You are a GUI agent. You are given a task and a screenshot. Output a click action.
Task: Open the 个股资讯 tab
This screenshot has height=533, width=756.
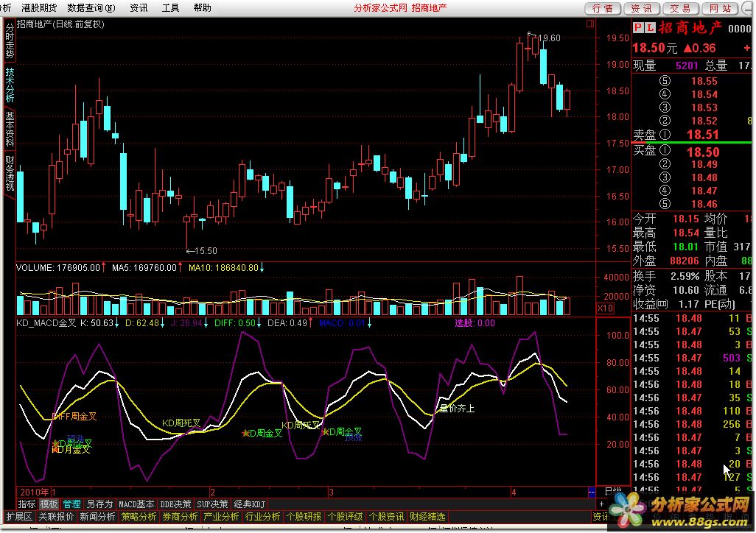tap(386, 517)
